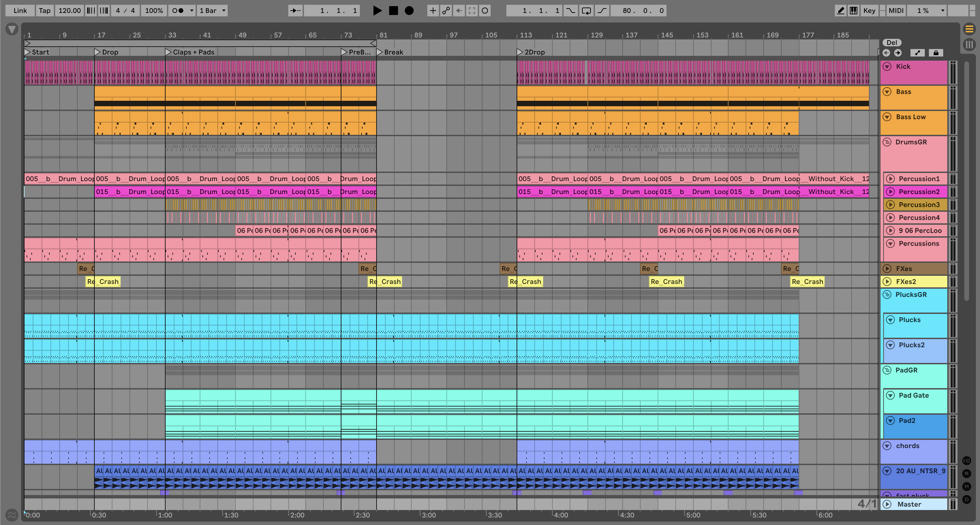Enable Draw Mode pencil icon
The width and height of the screenshot is (980, 525).
coord(840,11)
